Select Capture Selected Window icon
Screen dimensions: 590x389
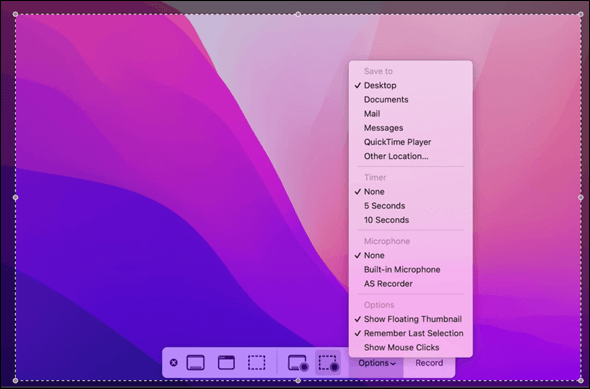(x=226, y=363)
